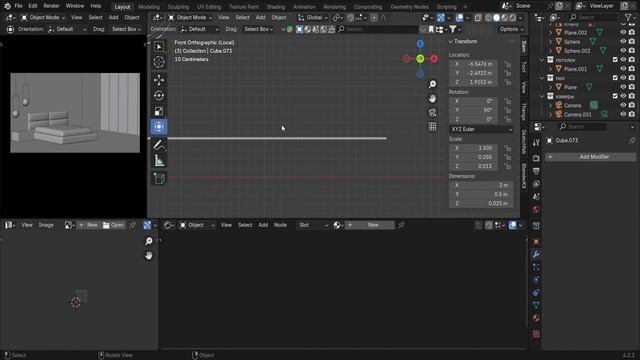Click Open button in image editor
Image resolution: width=640 pixels, height=360 pixels.
click(113, 225)
